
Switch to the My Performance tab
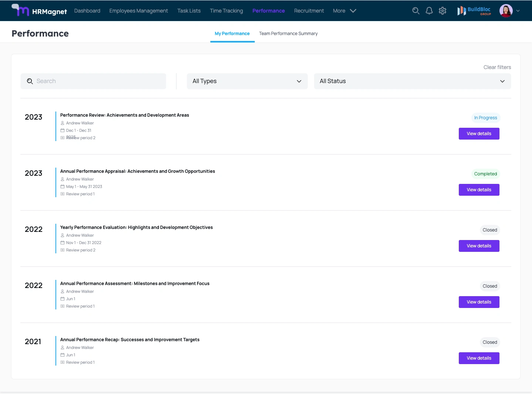point(232,34)
